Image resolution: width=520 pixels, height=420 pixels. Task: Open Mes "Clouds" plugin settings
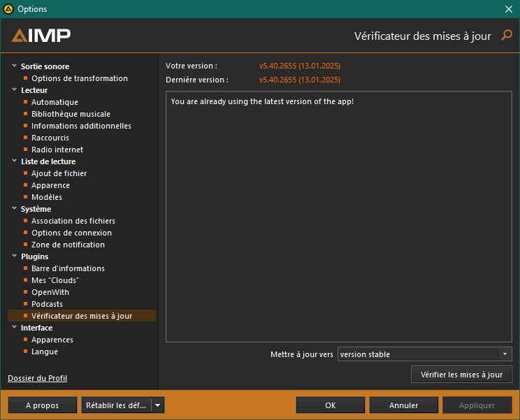(55, 280)
